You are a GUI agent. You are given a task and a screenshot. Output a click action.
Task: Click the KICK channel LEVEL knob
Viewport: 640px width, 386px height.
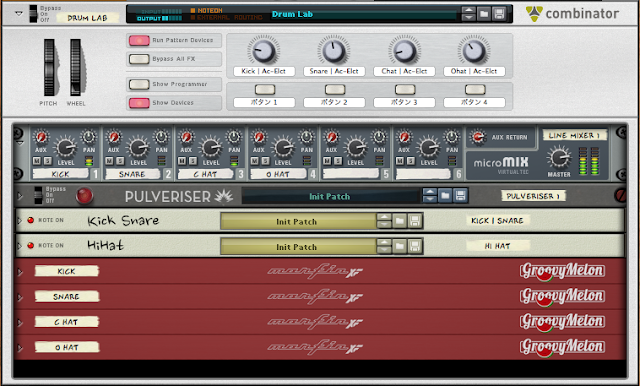tap(66, 148)
